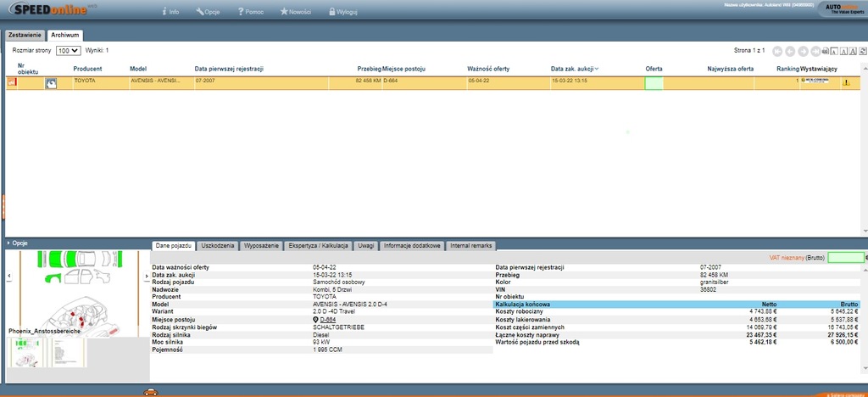
Task: Open the Pomoc help link
Action: pyautogui.click(x=252, y=13)
